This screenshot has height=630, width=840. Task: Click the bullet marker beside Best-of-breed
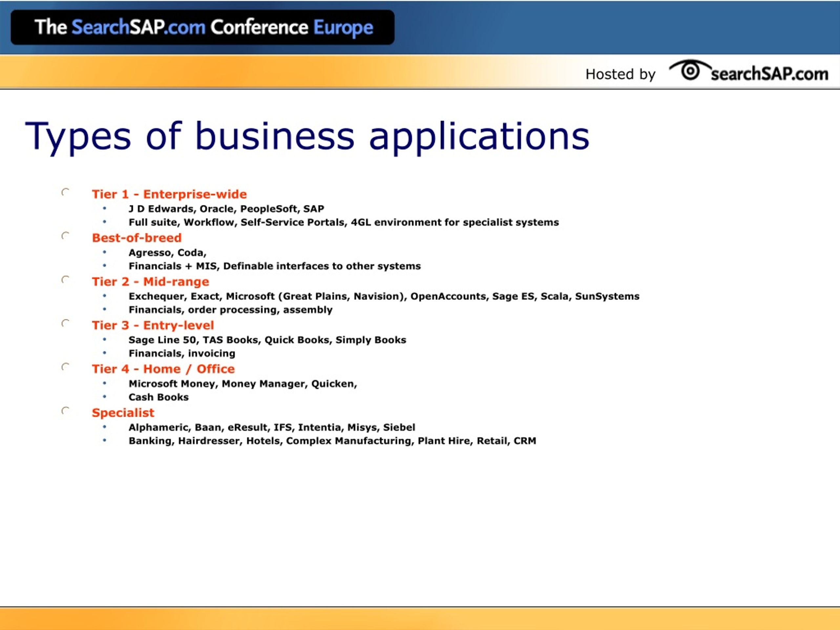point(65,236)
